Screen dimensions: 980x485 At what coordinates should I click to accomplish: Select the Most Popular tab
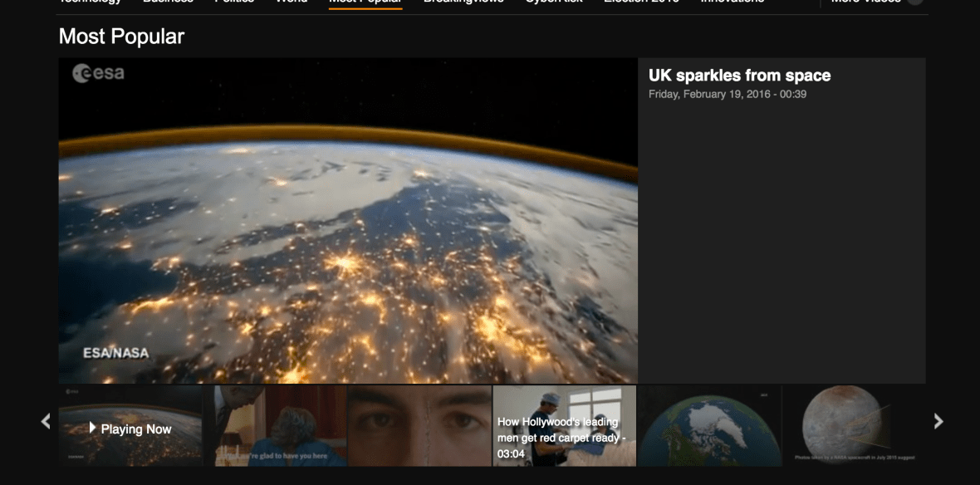[x=365, y=2]
